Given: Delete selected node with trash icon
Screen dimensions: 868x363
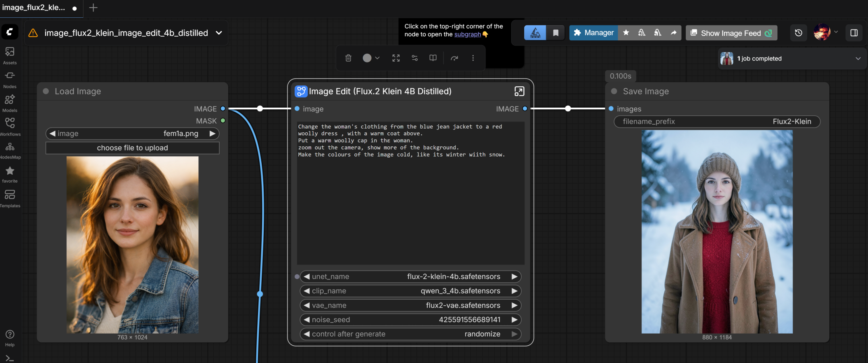Looking at the screenshot, I should pyautogui.click(x=348, y=58).
